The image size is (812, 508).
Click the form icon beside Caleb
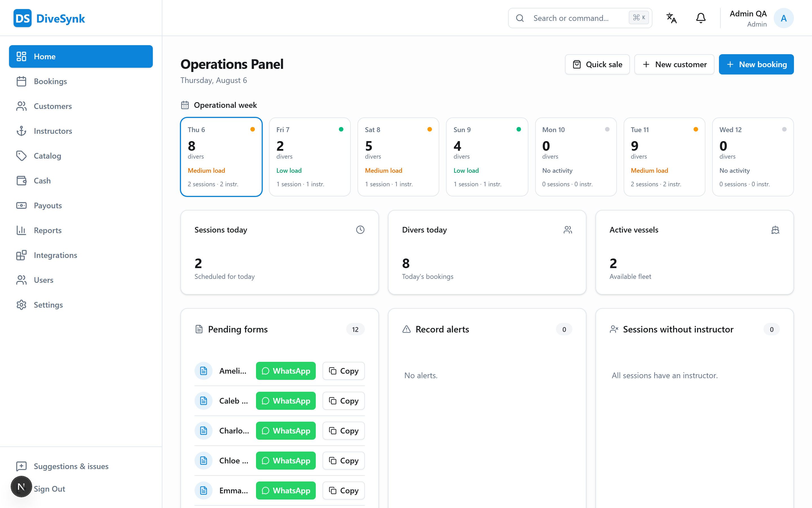(204, 401)
